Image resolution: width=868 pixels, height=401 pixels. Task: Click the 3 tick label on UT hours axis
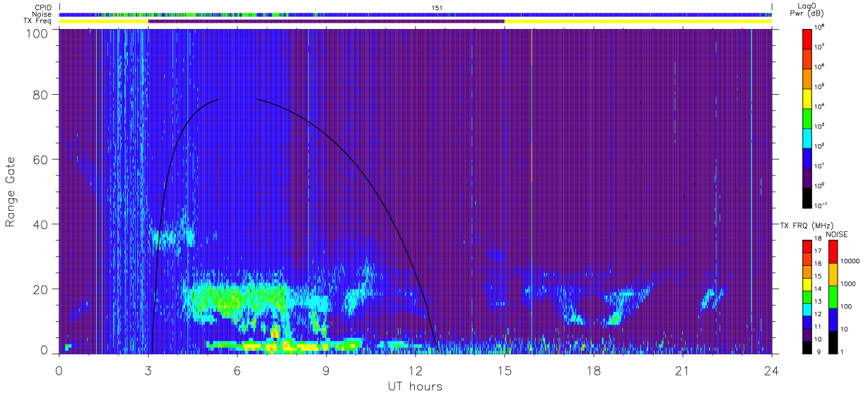click(x=148, y=370)
